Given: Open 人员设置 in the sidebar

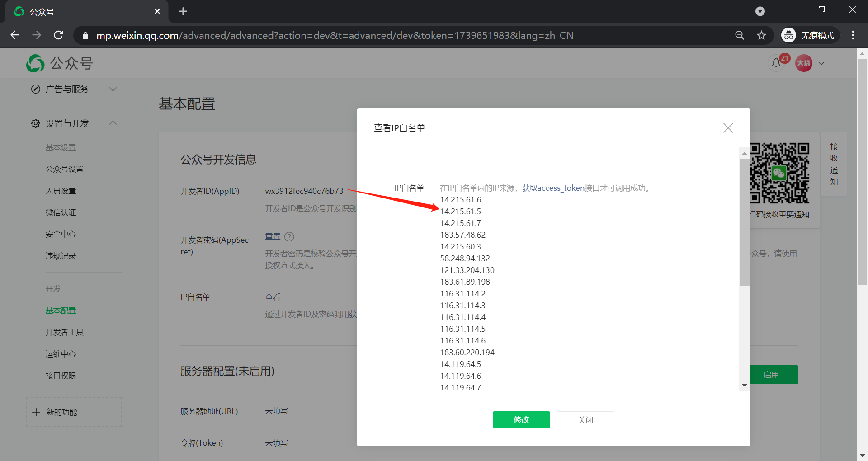Looking at the screenshot, I should 61,191.
